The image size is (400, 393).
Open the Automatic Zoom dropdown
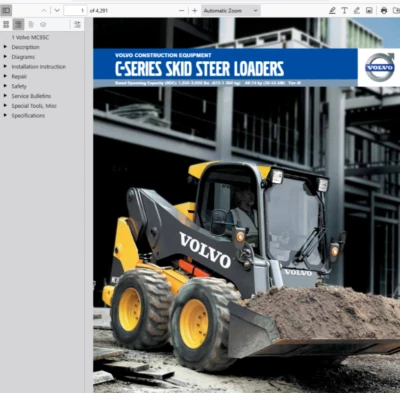(x=231, y=11)
